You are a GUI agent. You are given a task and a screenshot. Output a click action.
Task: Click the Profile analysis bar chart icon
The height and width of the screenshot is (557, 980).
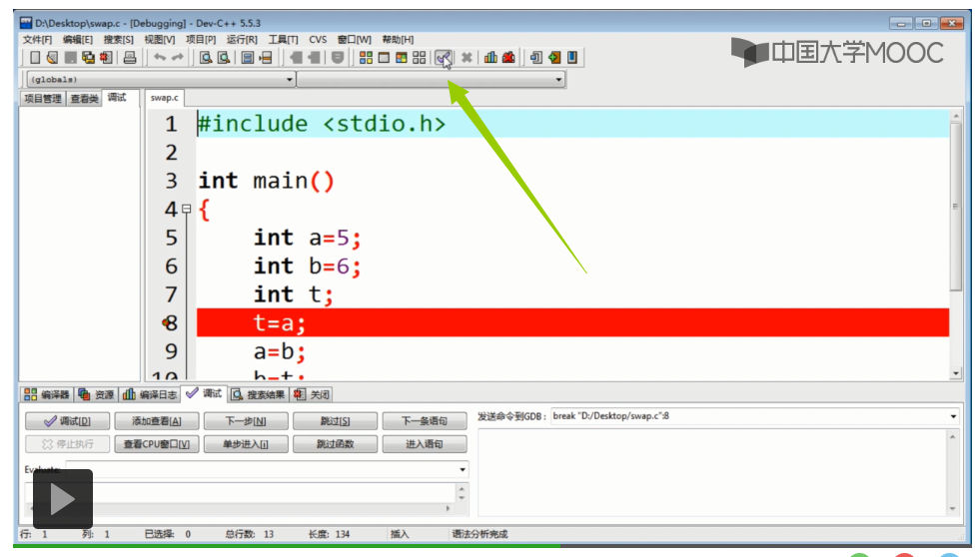490,58
